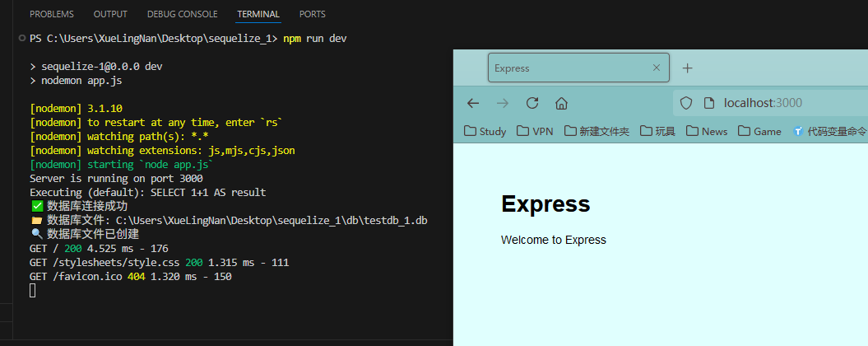Click the page info icon by URL
This screenshot has width=868, height=346.
point(709,103)
